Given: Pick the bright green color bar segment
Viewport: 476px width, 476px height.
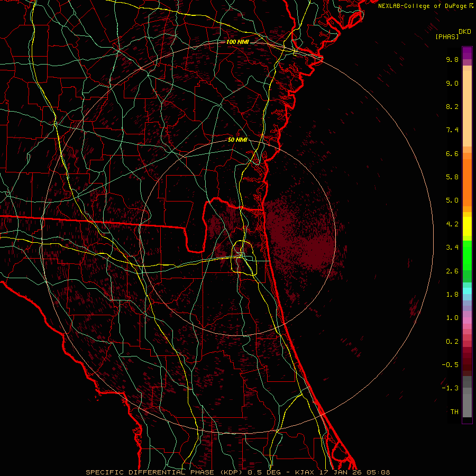Looking at the screenshot, I should pyautogui.click(x=467, y=254).
